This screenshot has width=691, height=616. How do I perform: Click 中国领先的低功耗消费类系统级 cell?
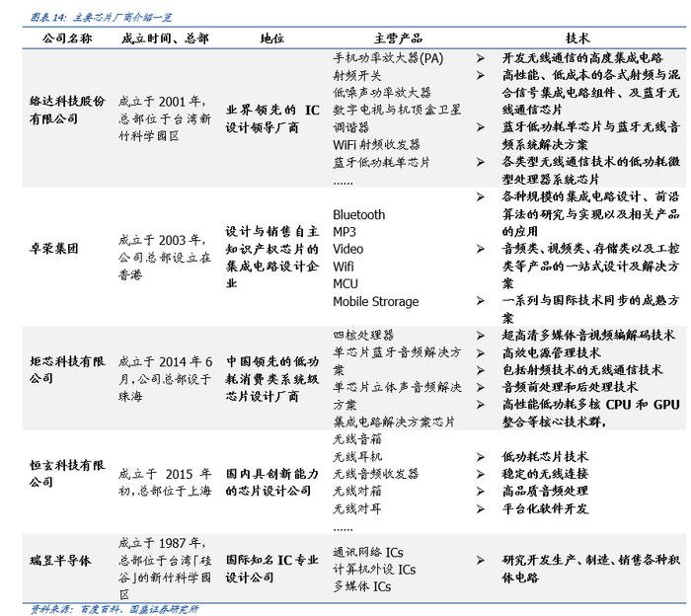coord(271,378)
